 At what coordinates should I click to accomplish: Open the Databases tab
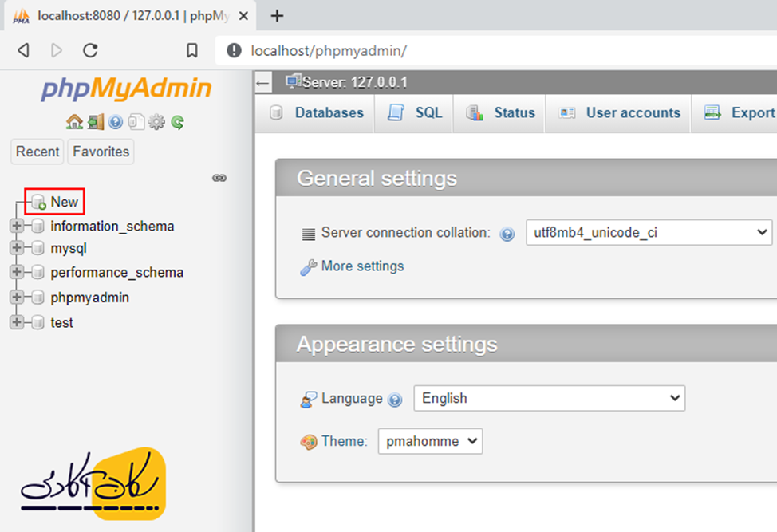[315, 113]
